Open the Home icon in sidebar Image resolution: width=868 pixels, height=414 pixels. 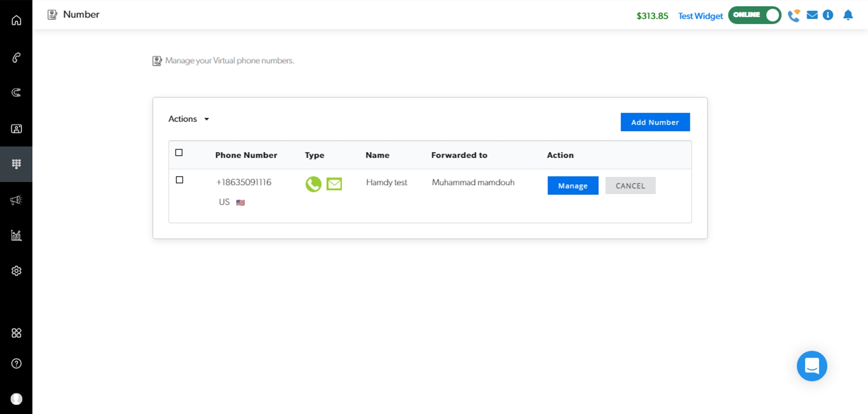pos(16,20)
